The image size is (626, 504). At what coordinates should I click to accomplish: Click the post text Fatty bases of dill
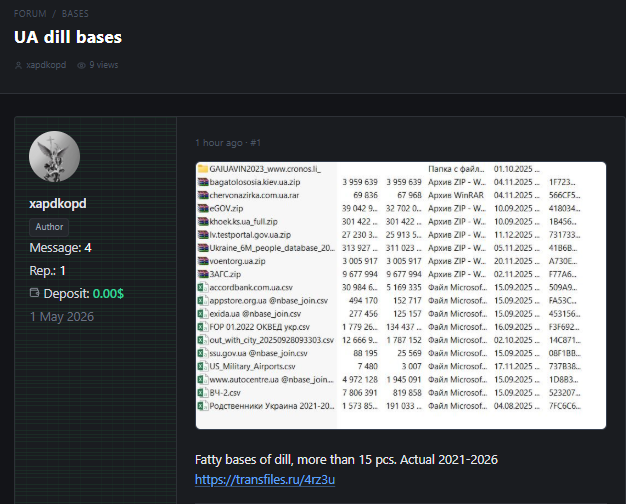[346, 460]
